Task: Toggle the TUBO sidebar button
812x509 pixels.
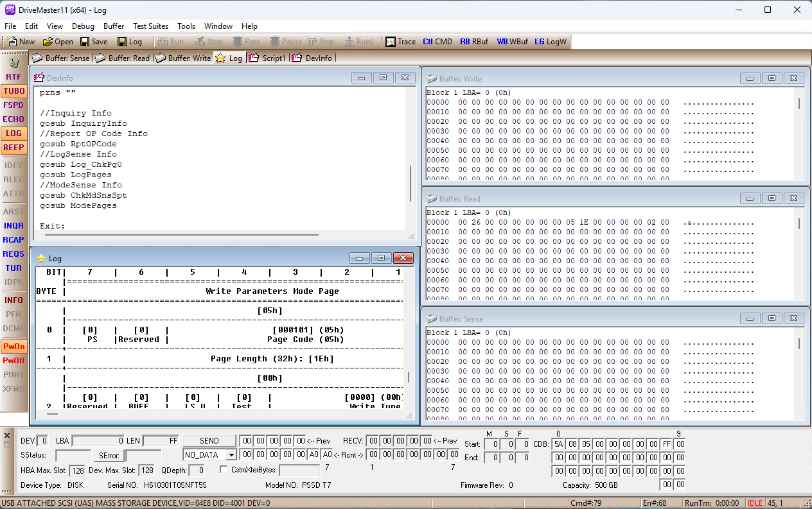Action: (x=13, y=91)
